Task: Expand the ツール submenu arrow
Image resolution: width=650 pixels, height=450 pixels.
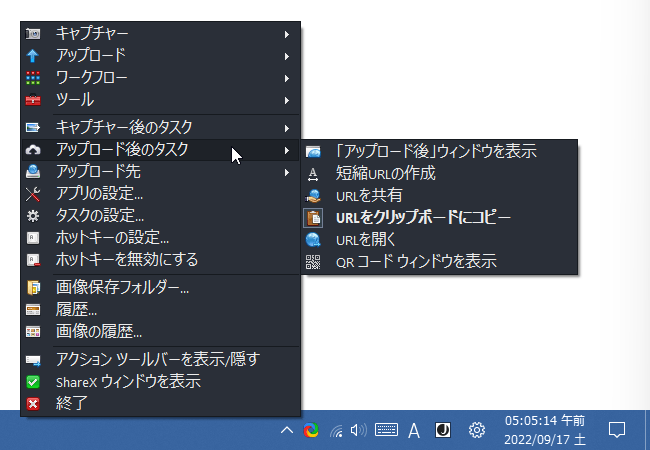Action: (287, 100)
